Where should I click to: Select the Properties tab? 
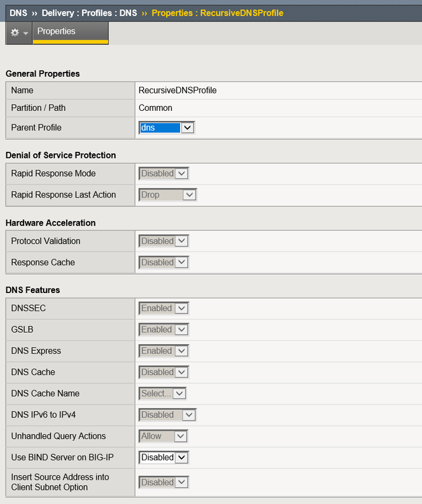pos(56,32)
